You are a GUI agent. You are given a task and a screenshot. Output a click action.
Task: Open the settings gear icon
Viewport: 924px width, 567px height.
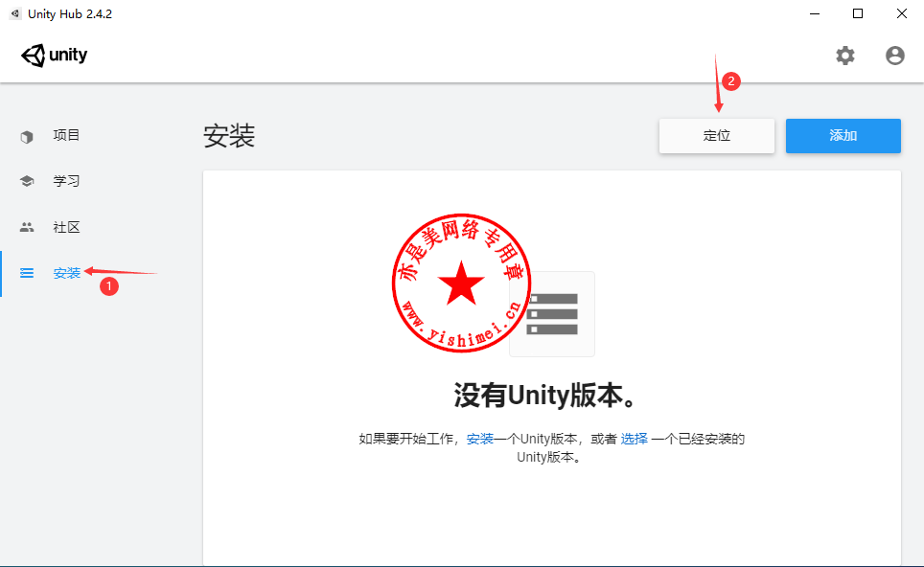coord(845,56)
